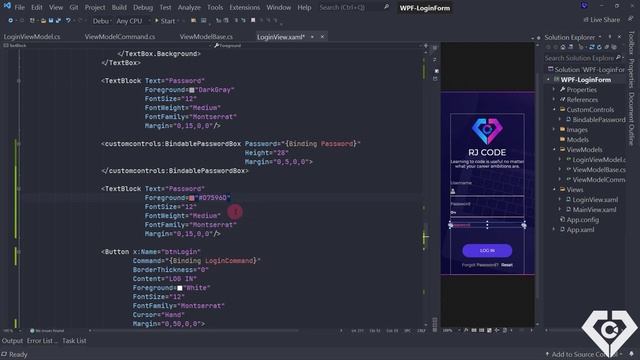The image size is (640, 360).
Task: Expand the References node
Action: (x=554, y=100)
